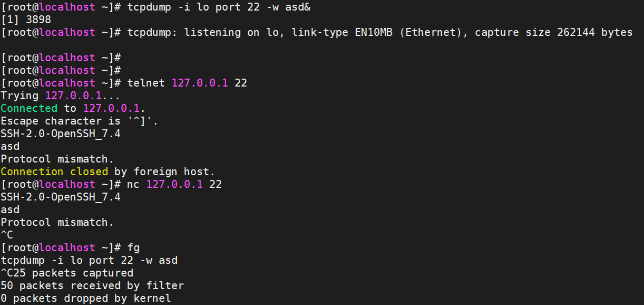Click the '25 packets captured' line
The width and height of the screenshot is (644, 305).
[x=73, y=273]
